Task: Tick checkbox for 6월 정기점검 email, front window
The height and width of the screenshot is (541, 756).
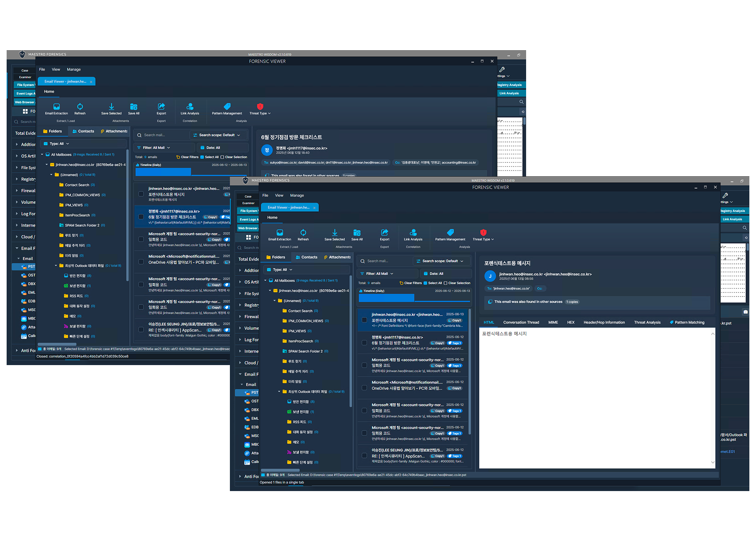Action: point(364,343)
